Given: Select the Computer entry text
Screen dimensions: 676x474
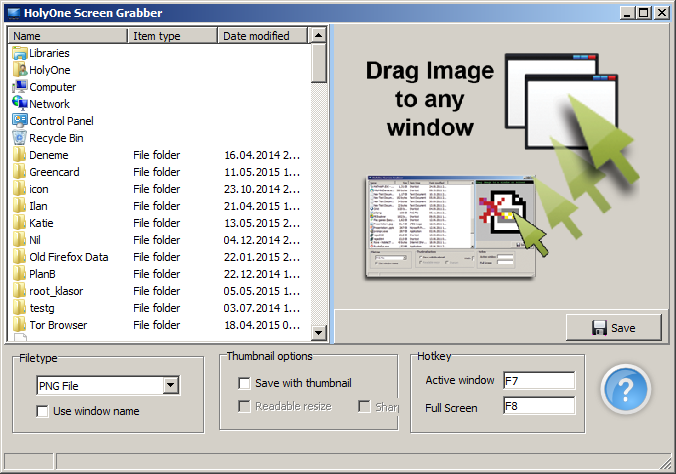Looking at the screenshot, I should pos(53,87).
